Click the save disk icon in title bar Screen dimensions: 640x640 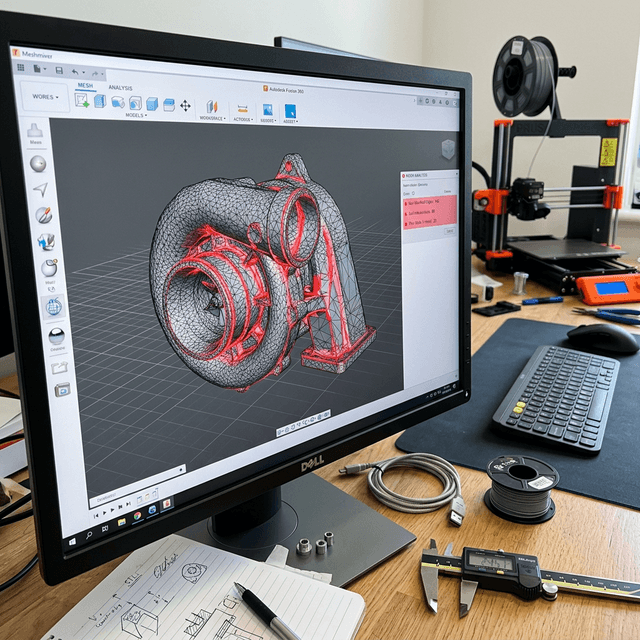(59, 70)
